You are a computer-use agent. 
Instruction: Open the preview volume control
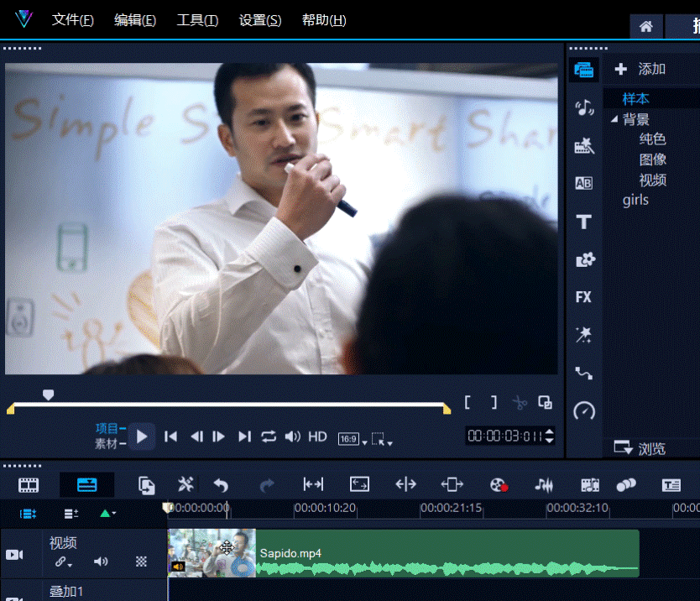tap(292, 436)
